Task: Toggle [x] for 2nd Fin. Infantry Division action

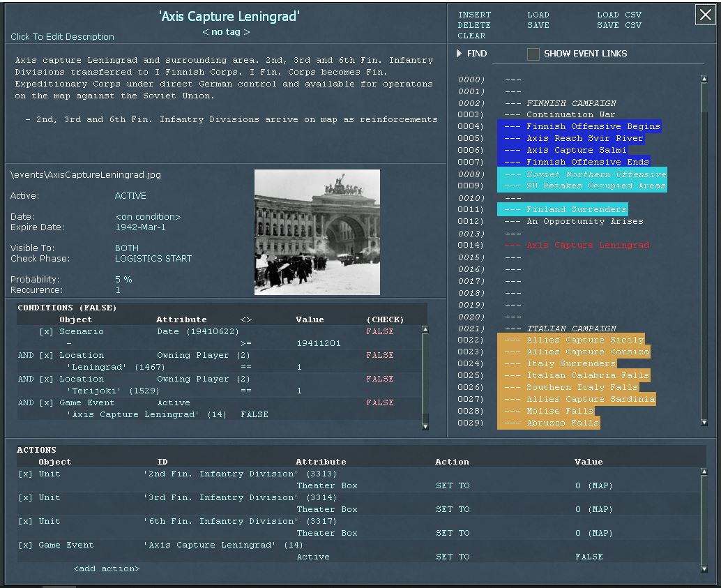Action: pos(25,474)
